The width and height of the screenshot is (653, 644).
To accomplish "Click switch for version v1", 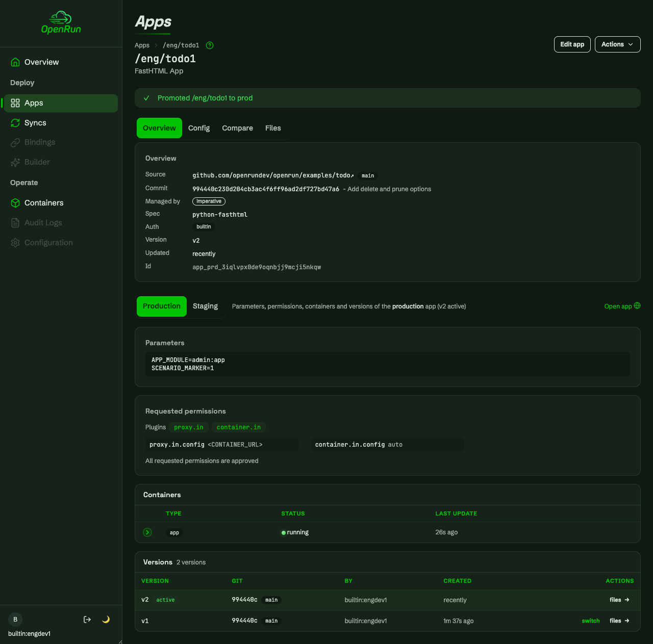I will pos(591,621).
